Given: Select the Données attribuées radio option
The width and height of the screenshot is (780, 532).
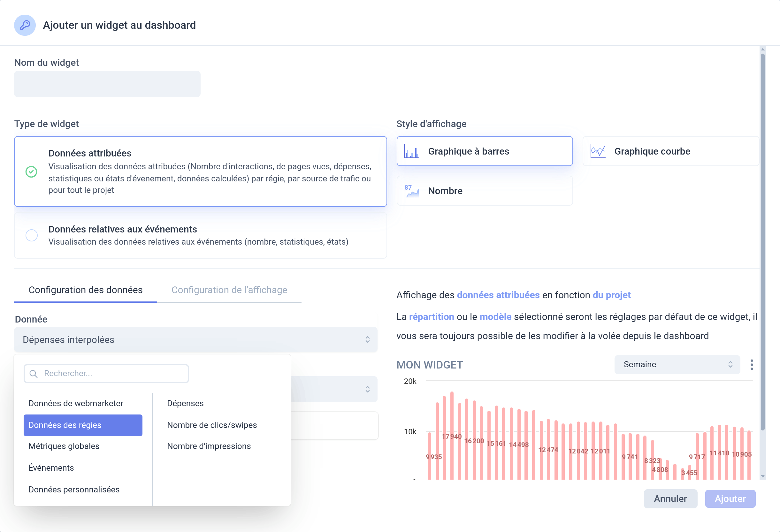Looking at the screenshot, I should click(32, 172).
